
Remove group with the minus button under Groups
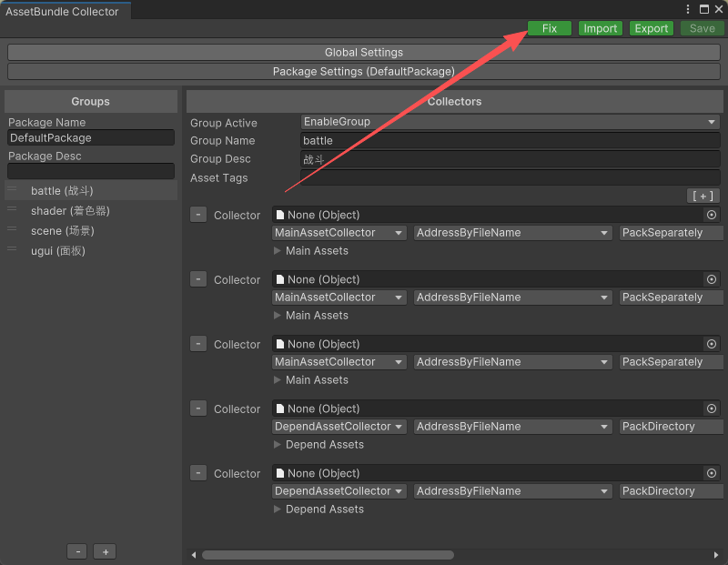pyautogui.click(x=77, y=551)
